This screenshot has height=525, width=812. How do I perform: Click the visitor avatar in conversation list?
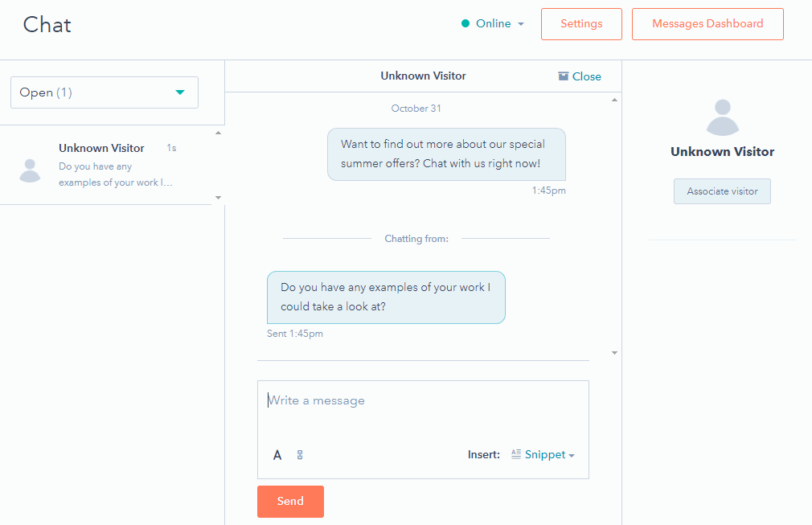pos(31,170)
